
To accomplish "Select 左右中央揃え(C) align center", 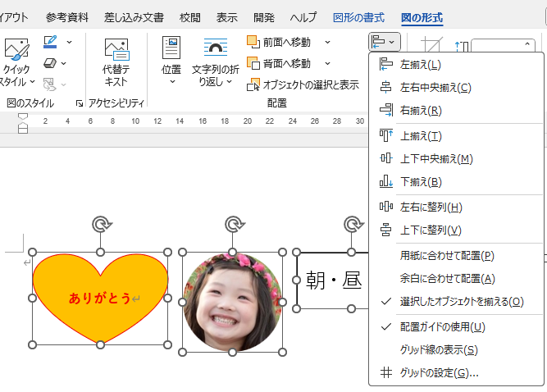I will point(456,88).
